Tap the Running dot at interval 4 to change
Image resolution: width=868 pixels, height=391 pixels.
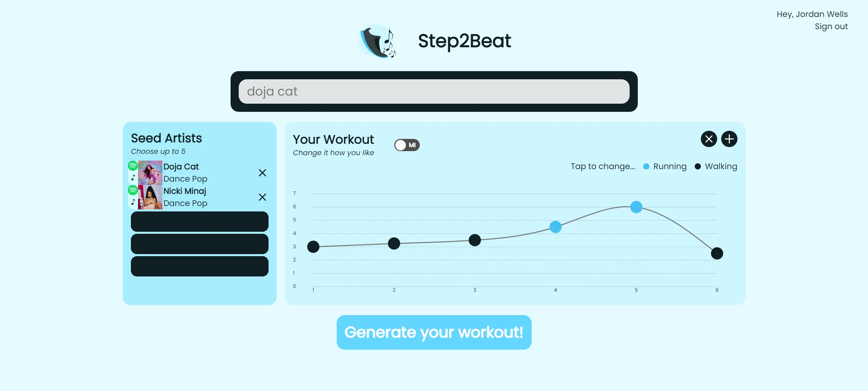click(x=556, y=227)
